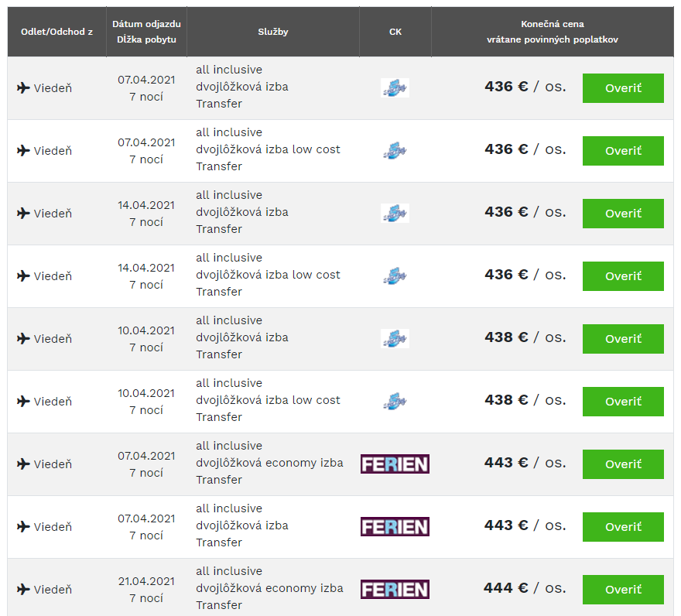Click airplane icon in 443 € Ferien dvojlôžková izba row
The height and width of the screenshot is (616, 681).
click(23, 526)
